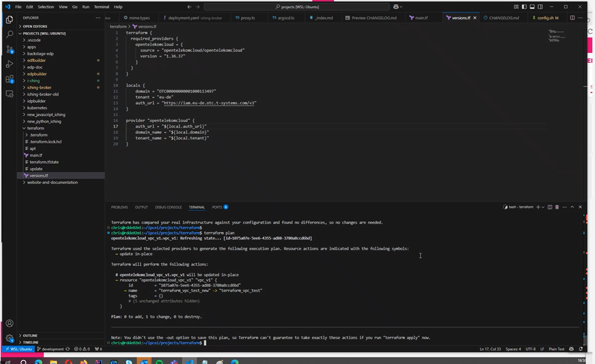Screen dimensions: 595x364
Task: Open the iam.eu-de.otc.t-systems.com link in the editor
Action: coord(209,103)
